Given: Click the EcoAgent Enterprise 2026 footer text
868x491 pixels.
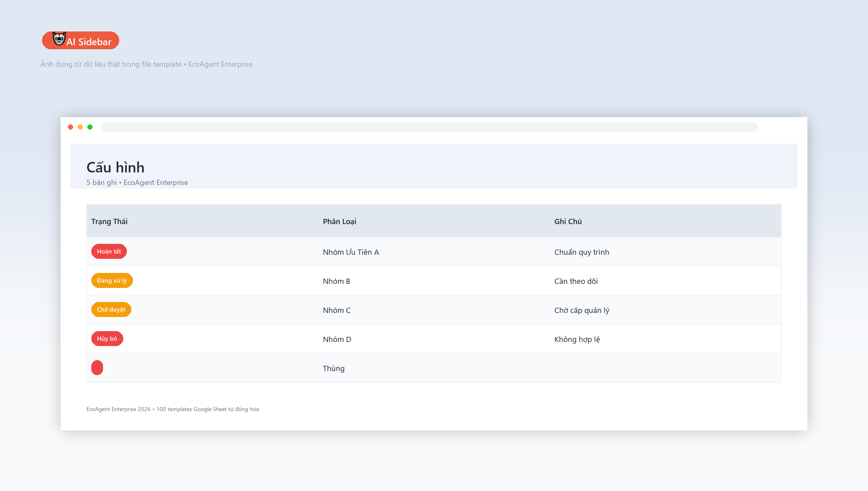Looking at the screenshot, I should point(173,409).
